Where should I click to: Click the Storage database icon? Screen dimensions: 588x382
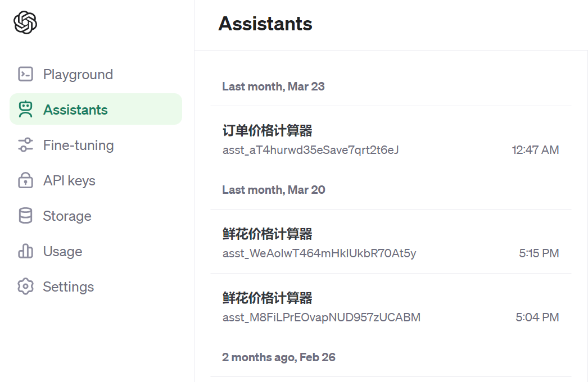[x=25, y=216]
